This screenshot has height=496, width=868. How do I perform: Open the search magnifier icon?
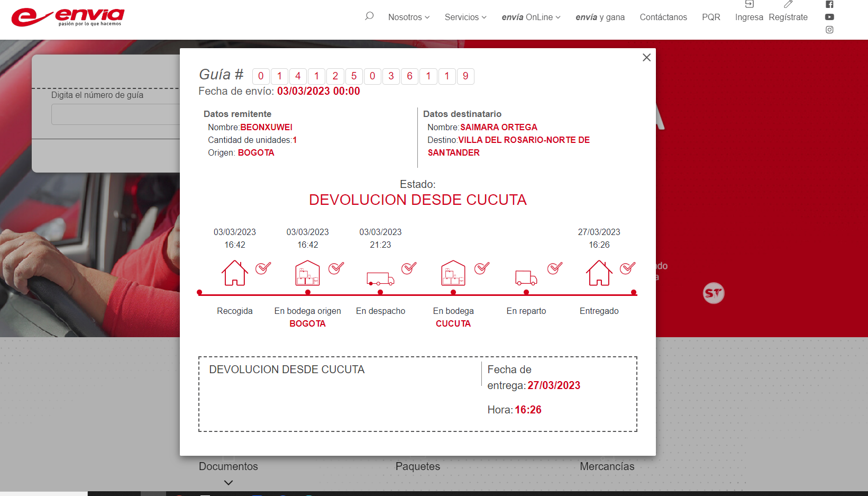(369, 16)
